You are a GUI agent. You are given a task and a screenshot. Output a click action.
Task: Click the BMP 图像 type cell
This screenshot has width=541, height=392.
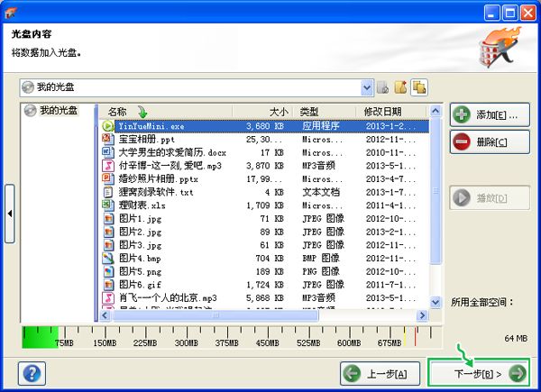[321, 259]
